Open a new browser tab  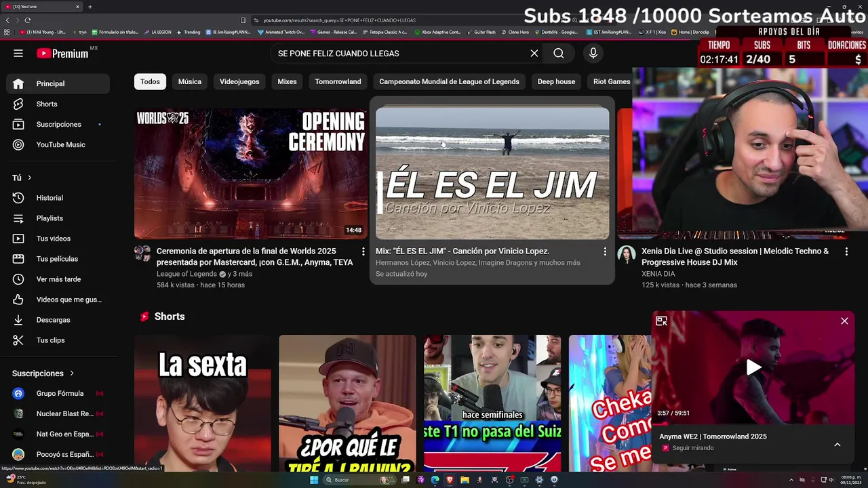point(90,7)
